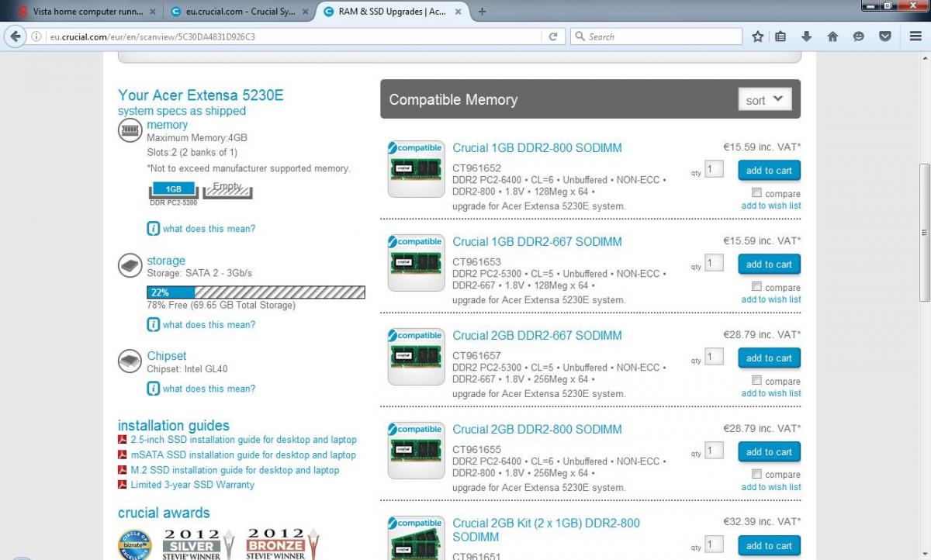Open the bookmarks list icon
Viewport: 931px width, 560px height.
click(x=781, y=36)
